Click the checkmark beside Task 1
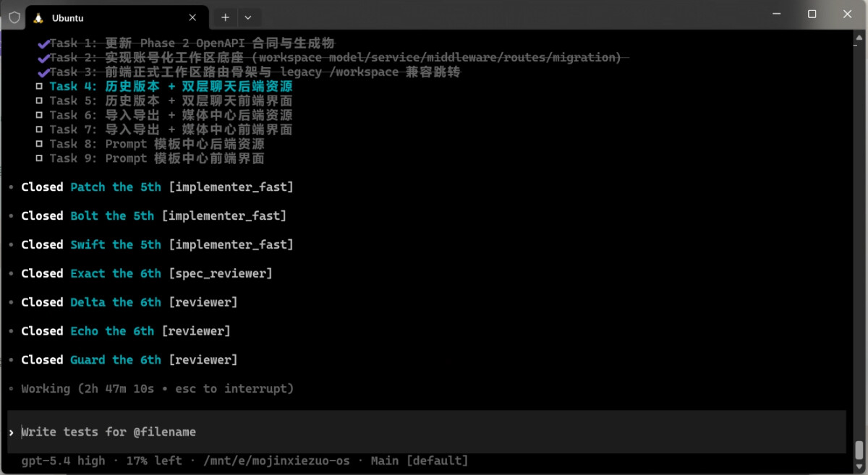 tap(43, 43)
